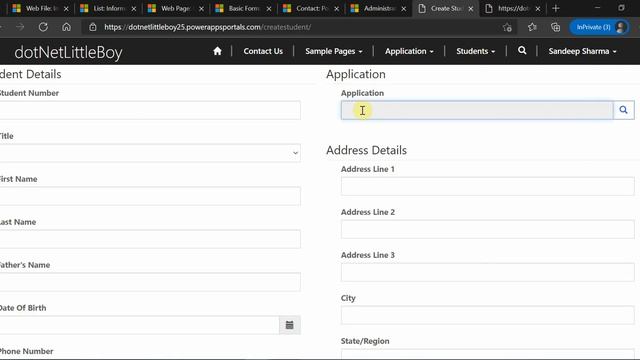Click the First Name field
This screenshot has height=360, width=640.
pyautogui.click(x=149, y=196)
